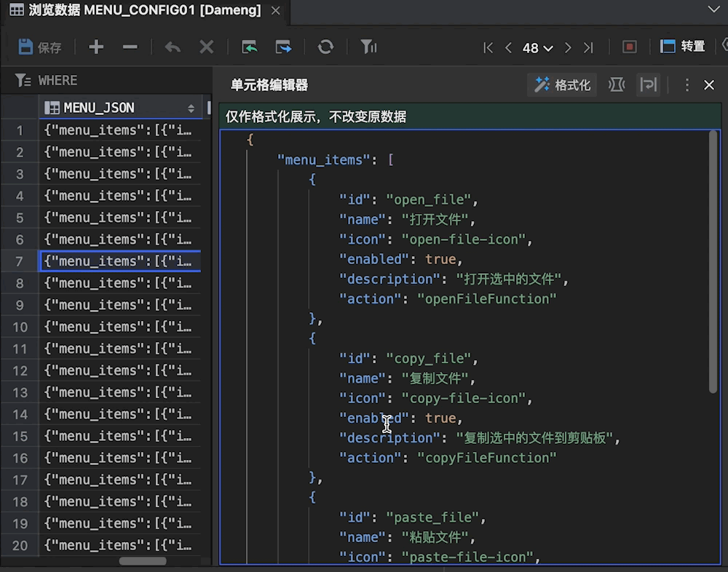The height and width of the screenshot is (572, 728).
Task: Sort by the MENU_JSON column arrows
Action: tap(191, 108)
